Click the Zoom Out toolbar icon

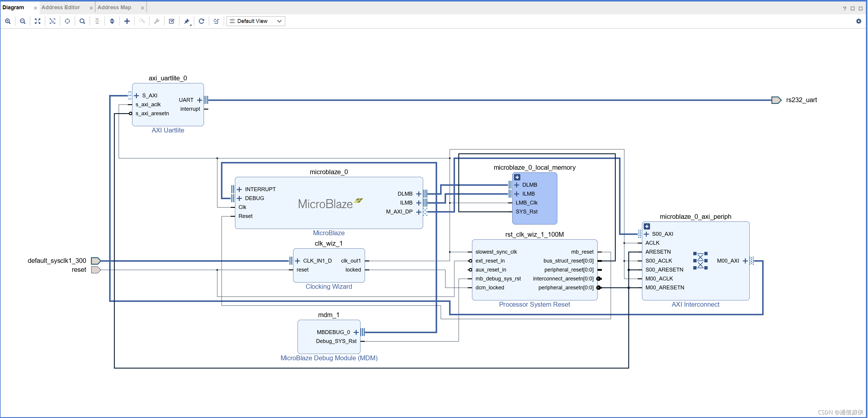(x=23, y=21)
